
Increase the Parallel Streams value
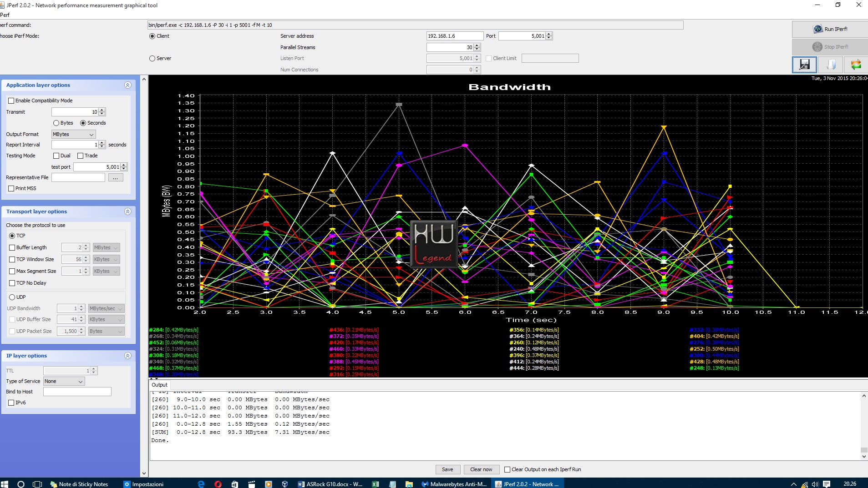477,45
